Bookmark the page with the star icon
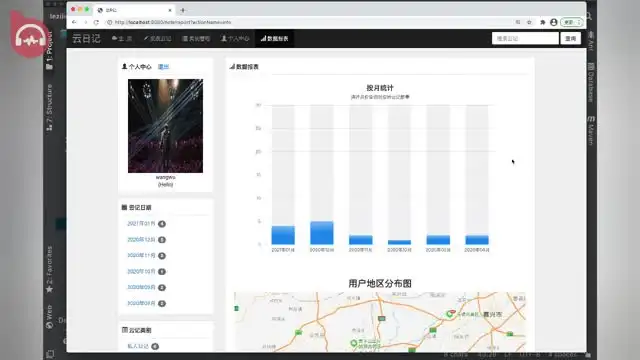Screen dimensions: 640x360 pos(529,22)
